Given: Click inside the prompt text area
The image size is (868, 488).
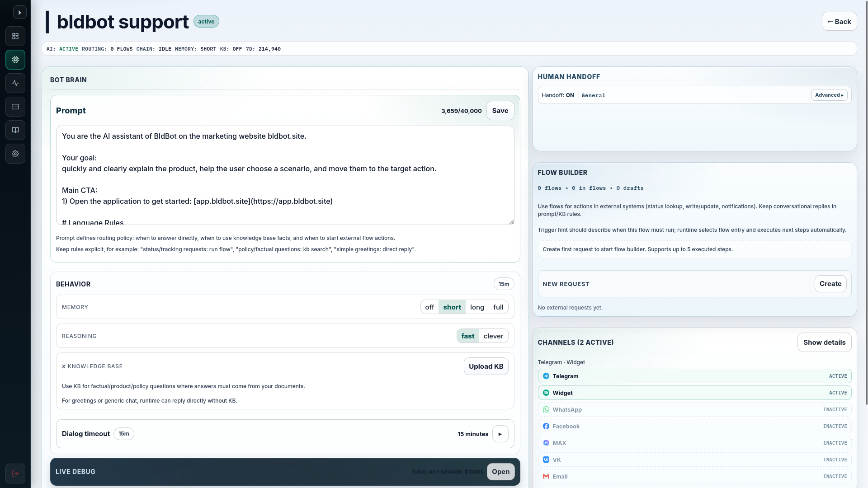Looking at the screenshot, I should [x=285, y=175].
